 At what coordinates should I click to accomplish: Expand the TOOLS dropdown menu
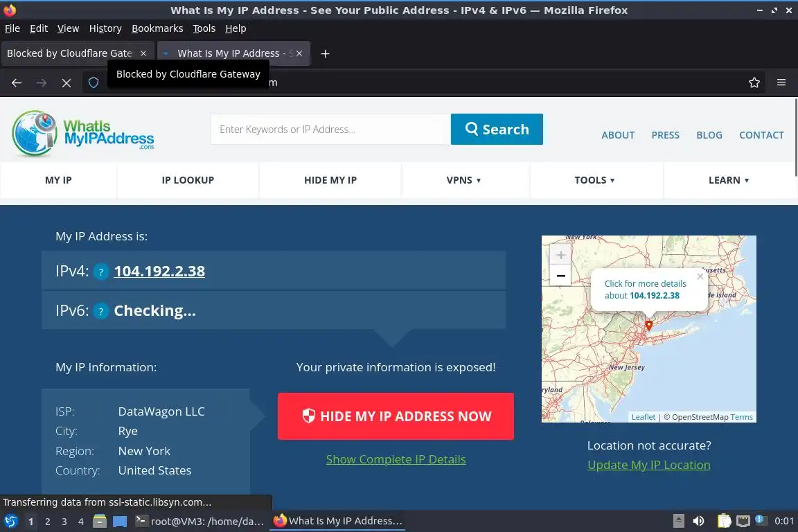pyautogui.click(x=594, y=180)
